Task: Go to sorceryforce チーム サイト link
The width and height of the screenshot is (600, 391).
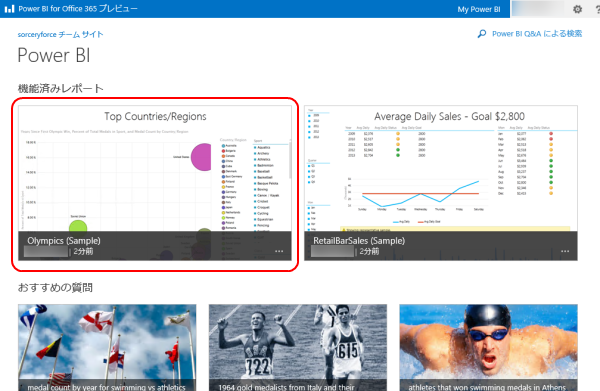Action: pos(60,34)
